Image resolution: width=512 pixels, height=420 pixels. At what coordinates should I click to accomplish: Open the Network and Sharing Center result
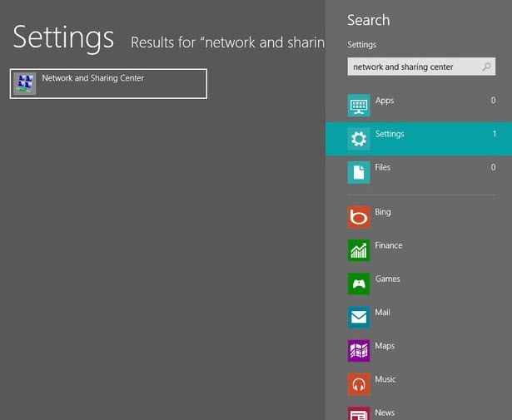pos(108,84)
